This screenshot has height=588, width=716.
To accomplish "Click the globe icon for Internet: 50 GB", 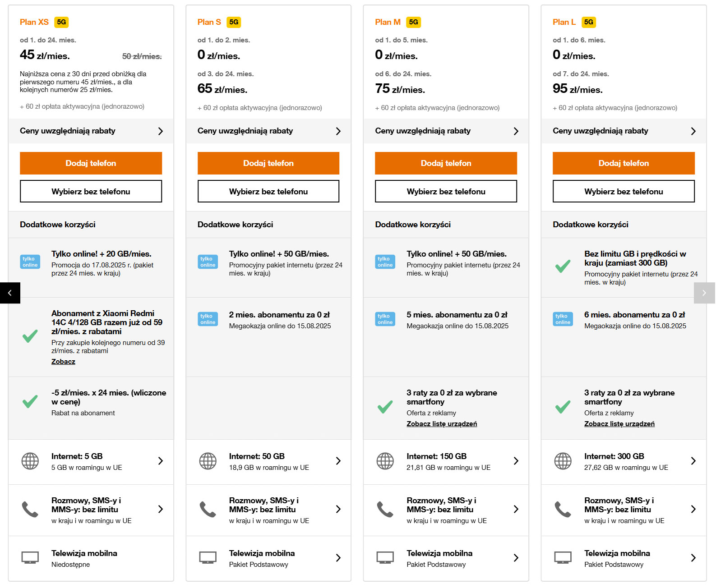I will tap(208, 461).
